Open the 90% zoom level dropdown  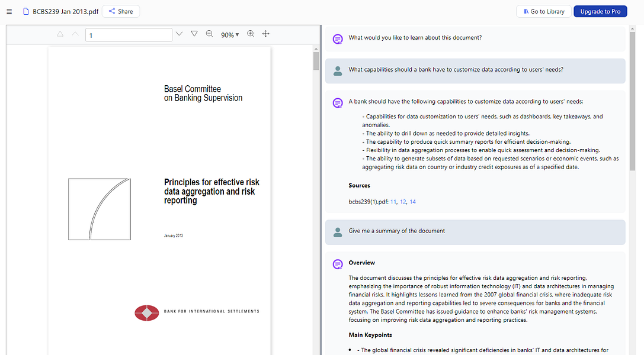tap(229, 34)
